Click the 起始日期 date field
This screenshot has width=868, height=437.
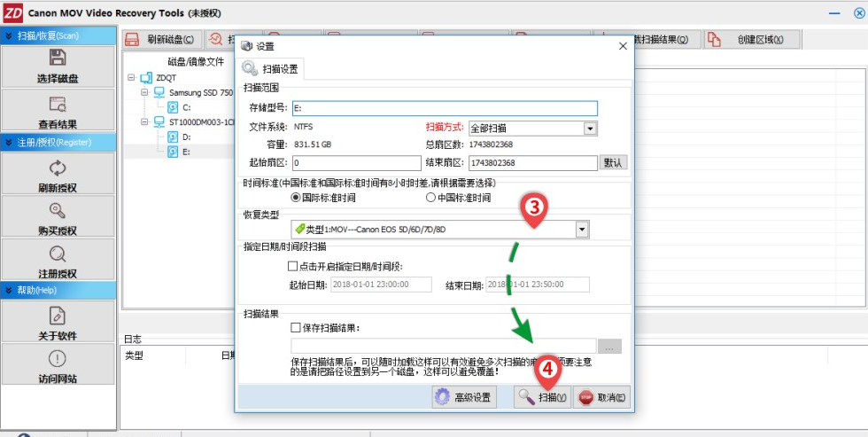tap(381, 285)
